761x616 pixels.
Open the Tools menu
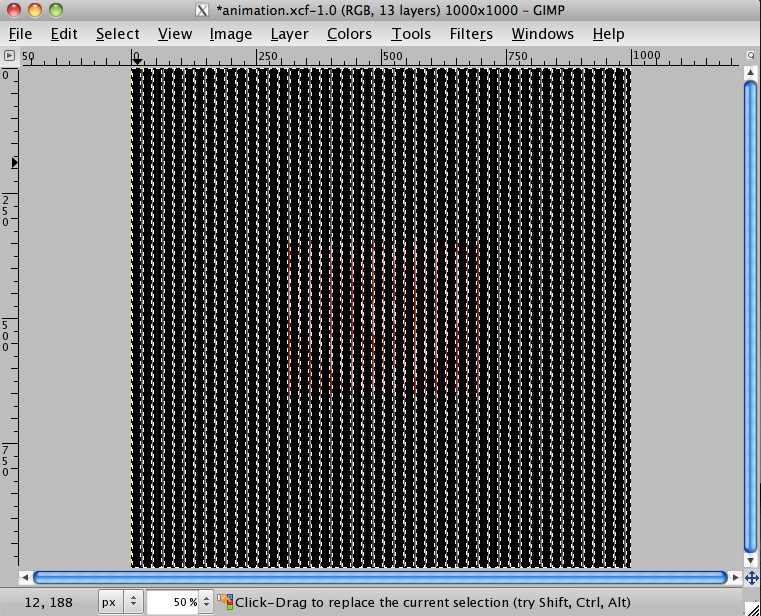coord(411,34)
